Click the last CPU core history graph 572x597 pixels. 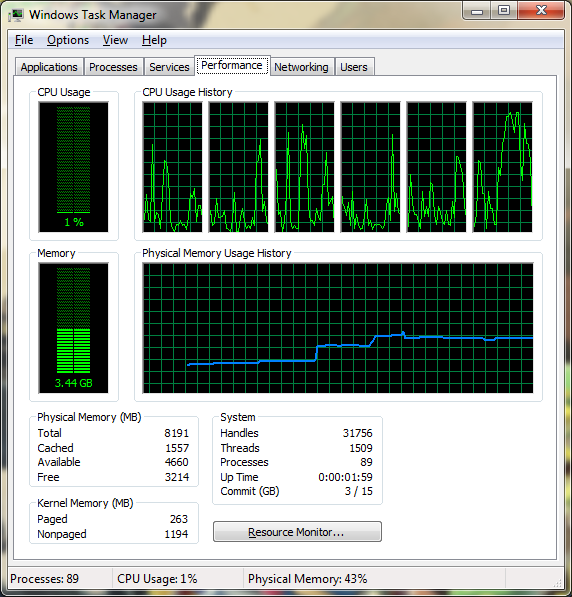pyautogui.click(x=502, y=167)
